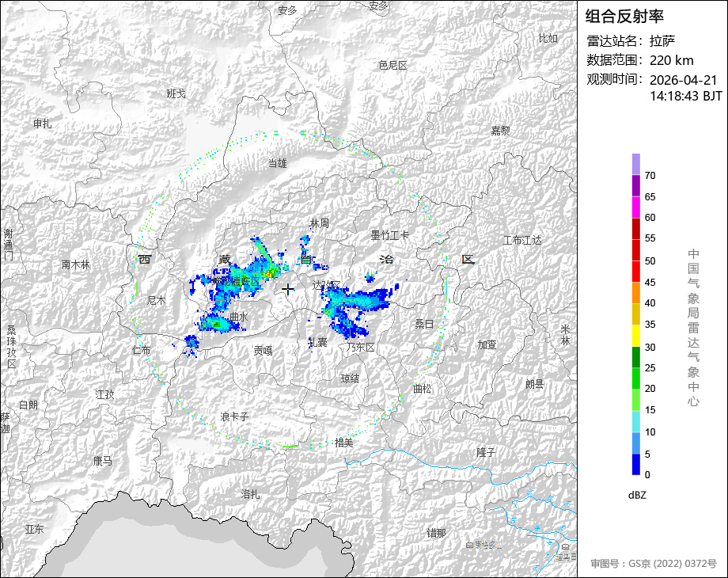Viewport: 728px width, 578px height.
Task: Click the 错那 map label
Action: [436, 534]
